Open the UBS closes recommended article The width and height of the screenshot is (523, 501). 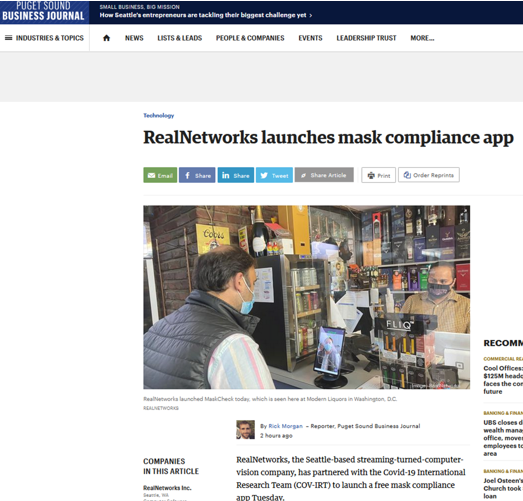click(503, 438)
